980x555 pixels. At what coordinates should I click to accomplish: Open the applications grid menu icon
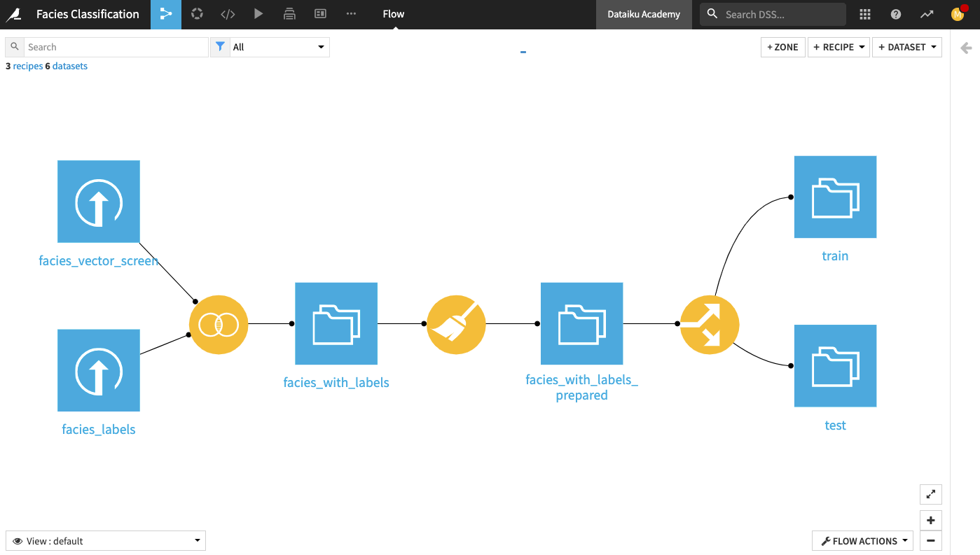(x=865, y=14)
